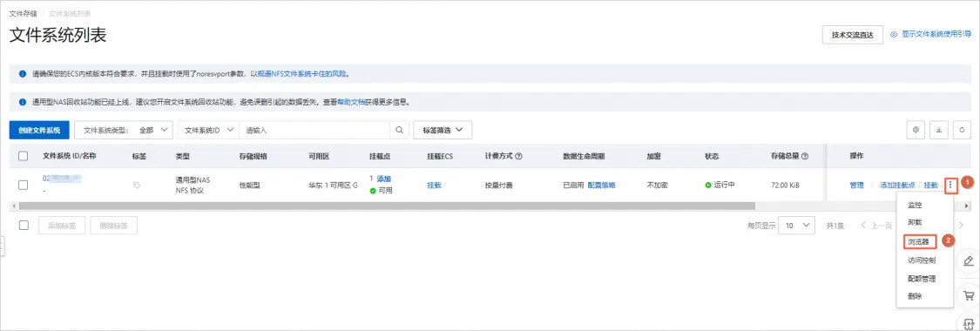The image size is (980, 331).
Task: Select 浏览器 from the context menu
Action: coord(918,241)
